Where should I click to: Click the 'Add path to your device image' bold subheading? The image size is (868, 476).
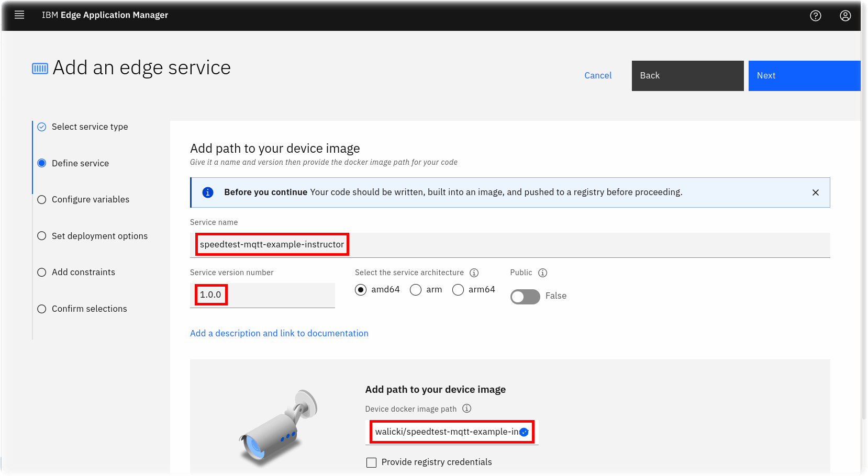tap(436, 389)
